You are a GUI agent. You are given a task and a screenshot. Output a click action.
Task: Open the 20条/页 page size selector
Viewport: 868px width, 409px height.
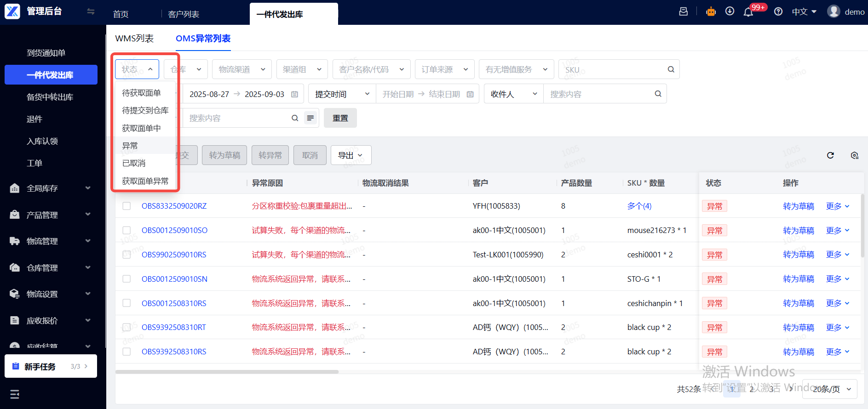[829, 389]
